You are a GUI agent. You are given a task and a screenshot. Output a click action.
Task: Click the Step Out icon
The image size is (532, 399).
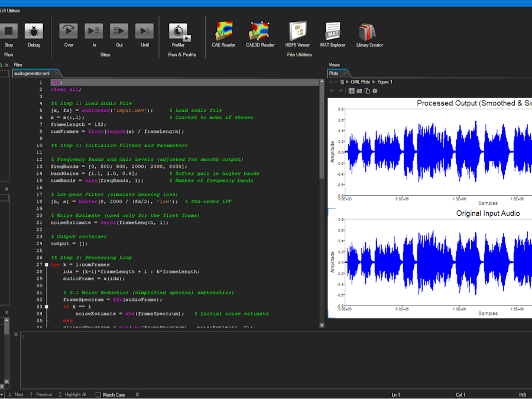(119, 31)
